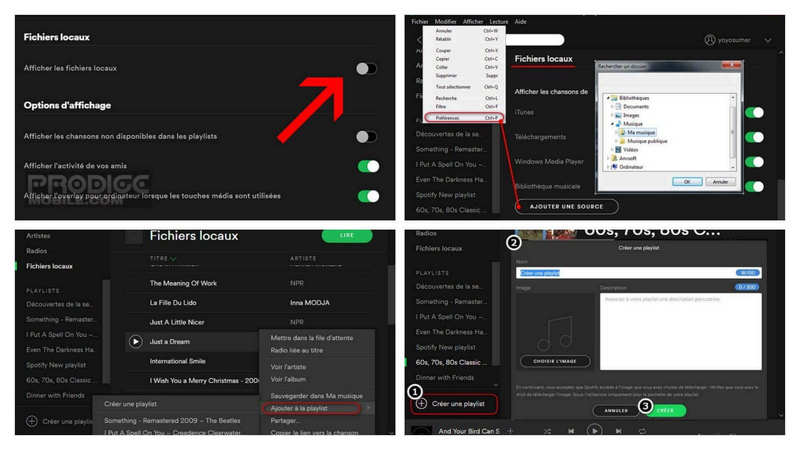
Task: Click plus icon beside the red-outlined Créer une playlist
Action: 421,404
